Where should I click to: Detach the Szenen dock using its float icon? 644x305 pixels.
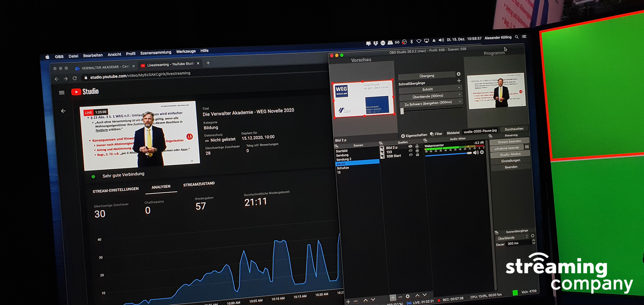click(336, 147)
